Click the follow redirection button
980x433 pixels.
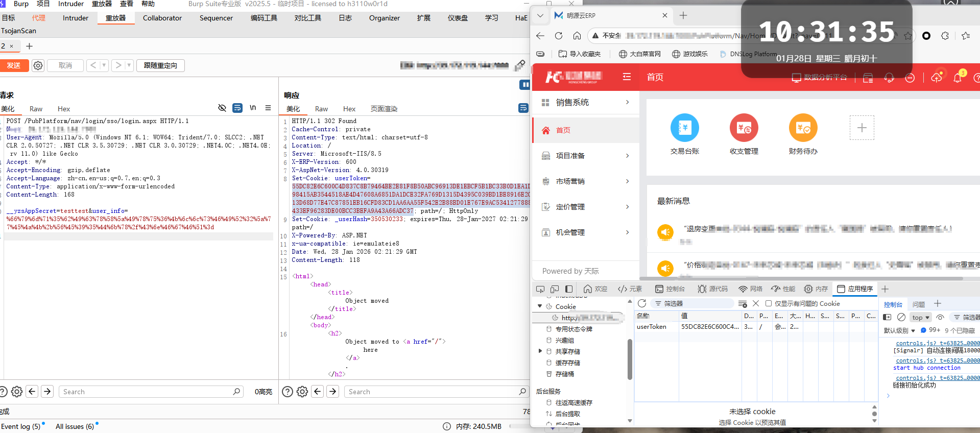pos(160,65)
